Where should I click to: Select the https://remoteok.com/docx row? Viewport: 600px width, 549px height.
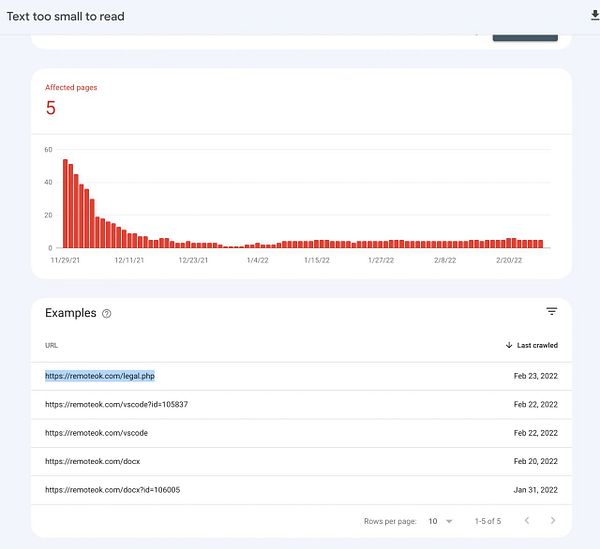[x=92, y=461]
